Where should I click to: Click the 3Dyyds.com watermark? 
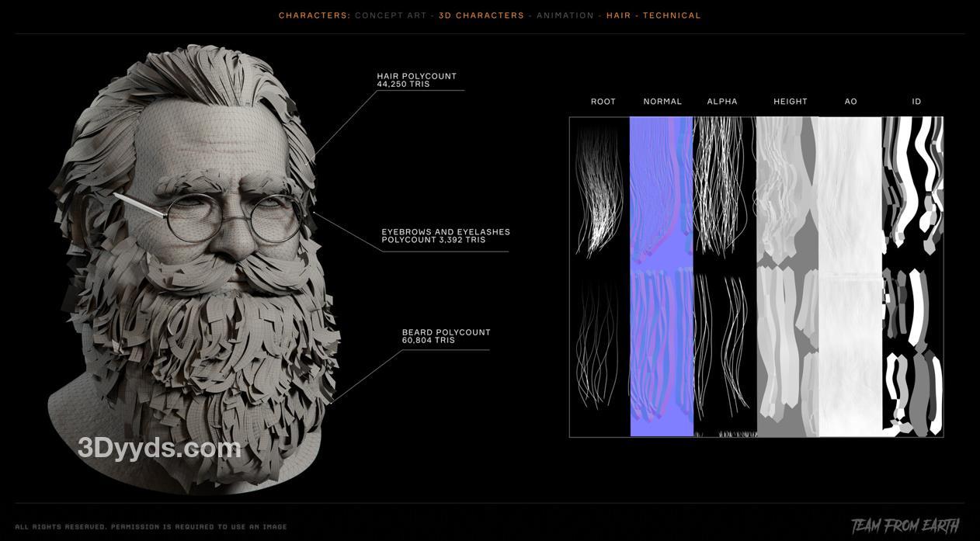(x=159, y=448)
